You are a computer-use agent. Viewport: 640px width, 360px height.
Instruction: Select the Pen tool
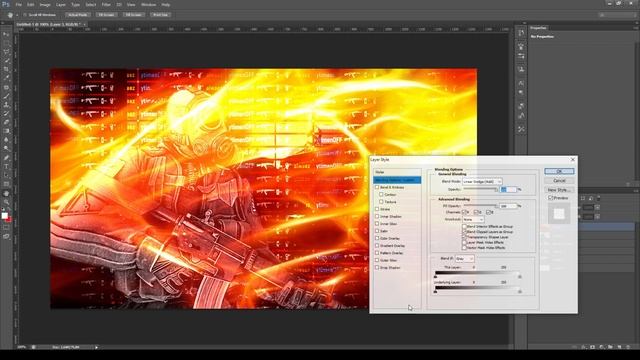(6, 158)
